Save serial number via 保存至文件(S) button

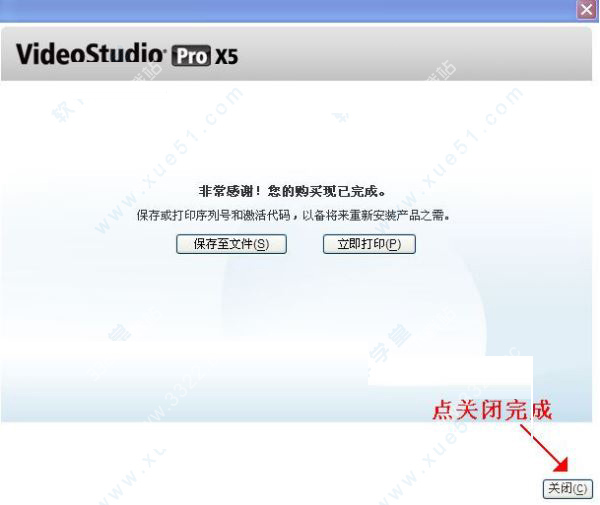coord(231,244)
